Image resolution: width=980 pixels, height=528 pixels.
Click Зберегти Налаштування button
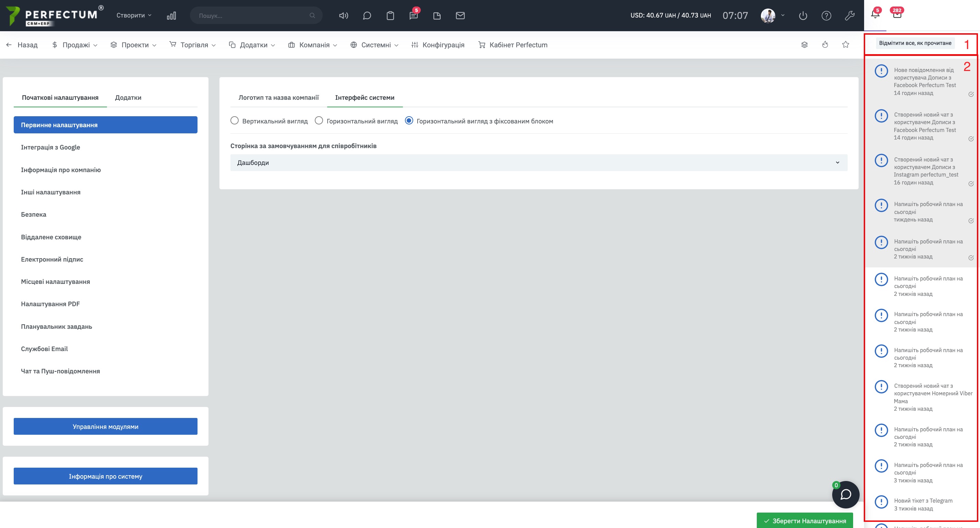805,521
